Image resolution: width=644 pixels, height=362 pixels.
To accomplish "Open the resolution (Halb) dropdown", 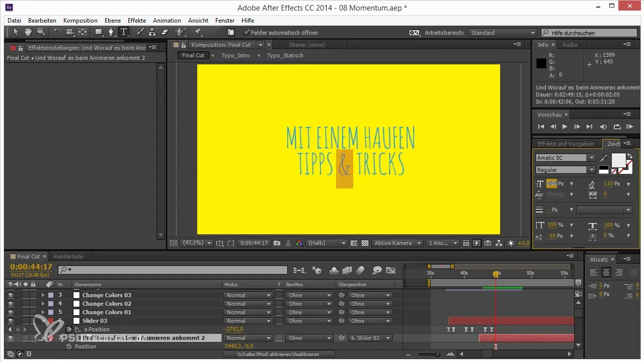I will pos(327,243).
